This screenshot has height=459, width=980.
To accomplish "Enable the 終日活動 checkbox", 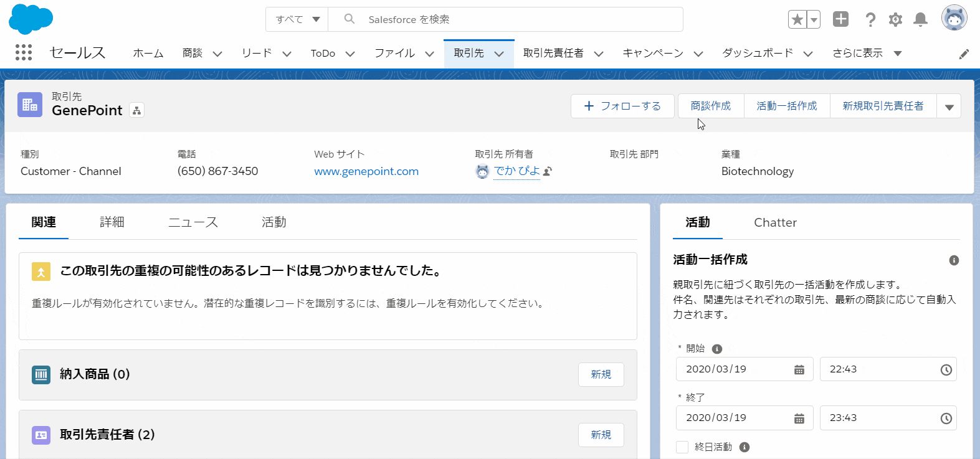I will 682,447.
